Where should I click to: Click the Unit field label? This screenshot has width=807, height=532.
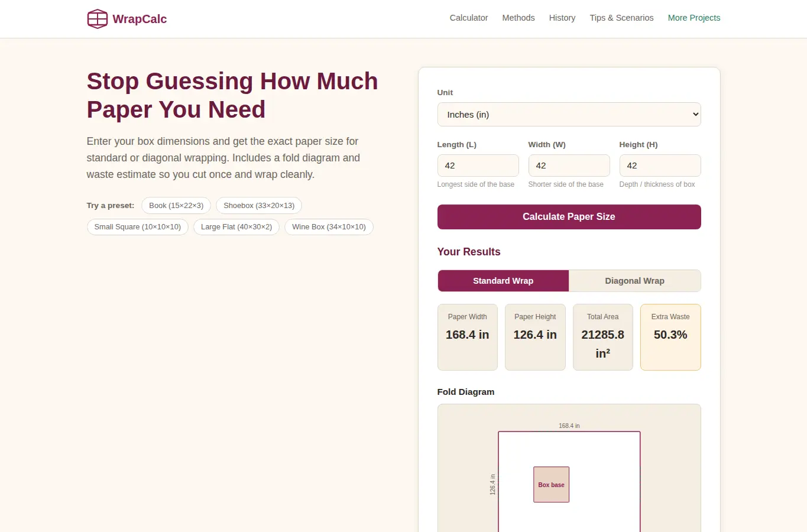pos(445,93)
